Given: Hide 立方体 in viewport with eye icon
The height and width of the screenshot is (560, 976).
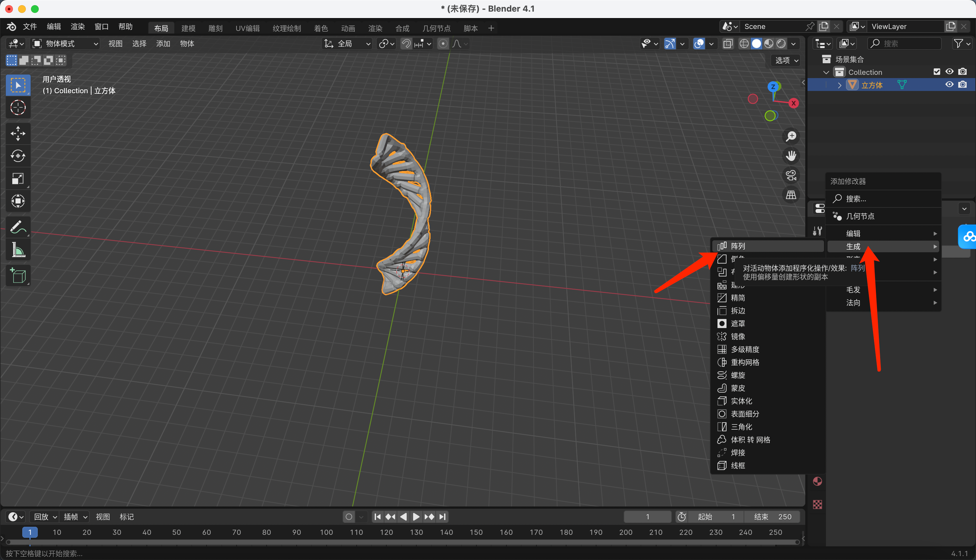Looking at the screenshot, I should (x=949, y=85).
